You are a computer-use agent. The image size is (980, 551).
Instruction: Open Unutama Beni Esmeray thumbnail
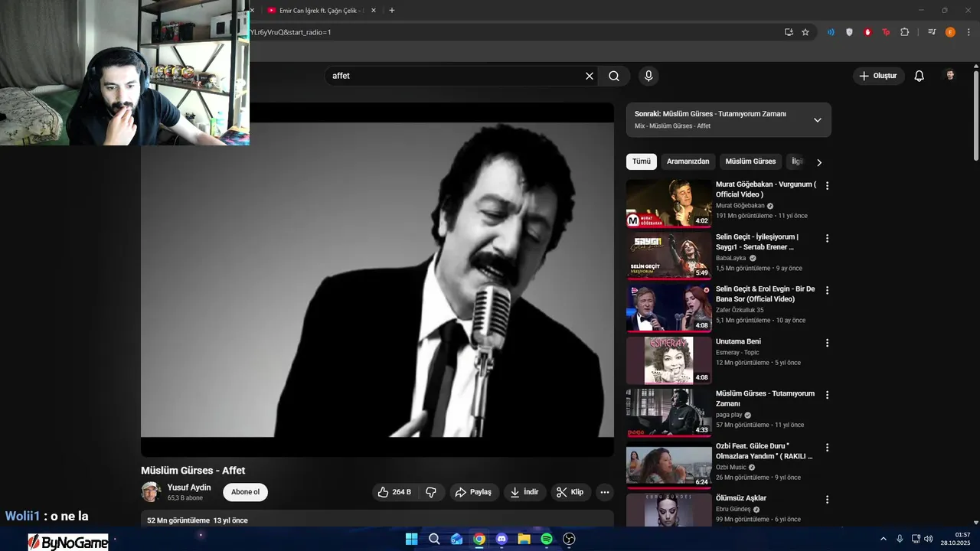[668, 360]
